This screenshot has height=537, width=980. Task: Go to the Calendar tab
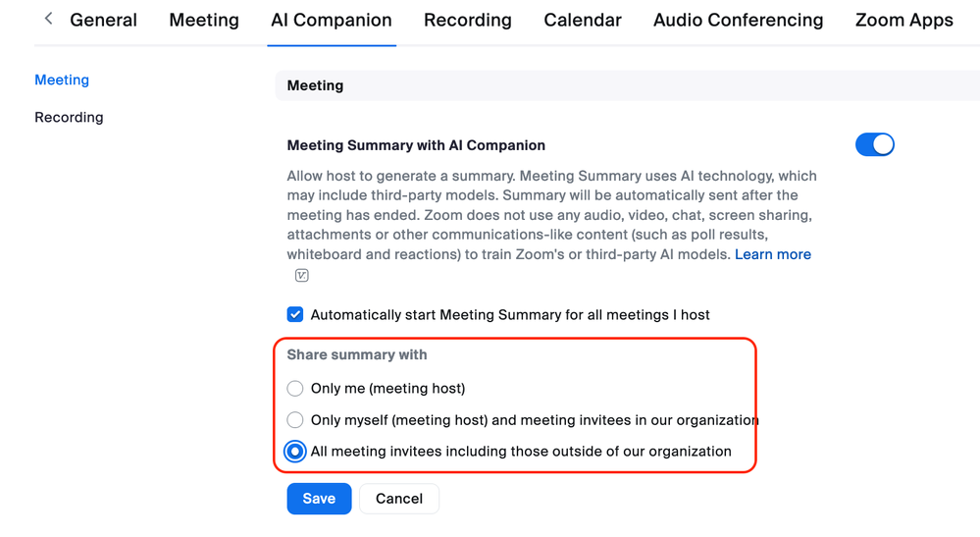click(583, 21)
